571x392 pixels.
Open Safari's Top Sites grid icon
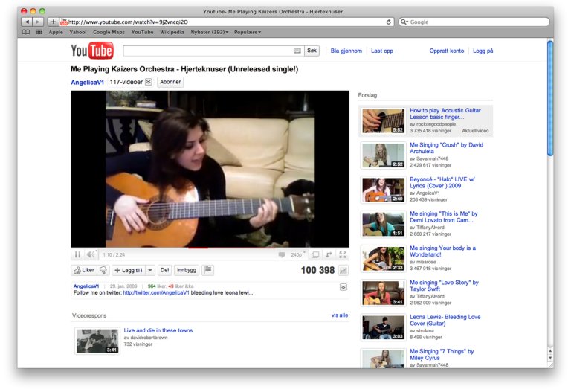pyautogui.click(x=39, y=32)
